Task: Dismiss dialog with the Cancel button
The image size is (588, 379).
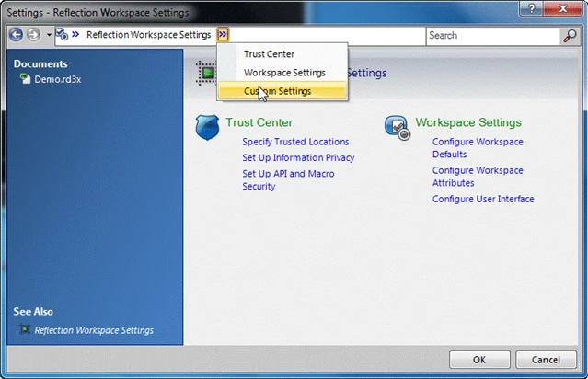Action: click(546, 360)
